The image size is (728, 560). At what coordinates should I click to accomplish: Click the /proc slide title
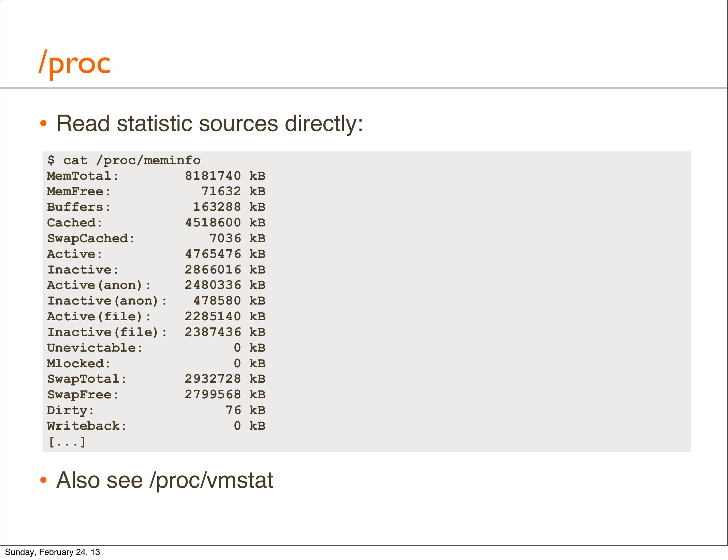point(75,64)
